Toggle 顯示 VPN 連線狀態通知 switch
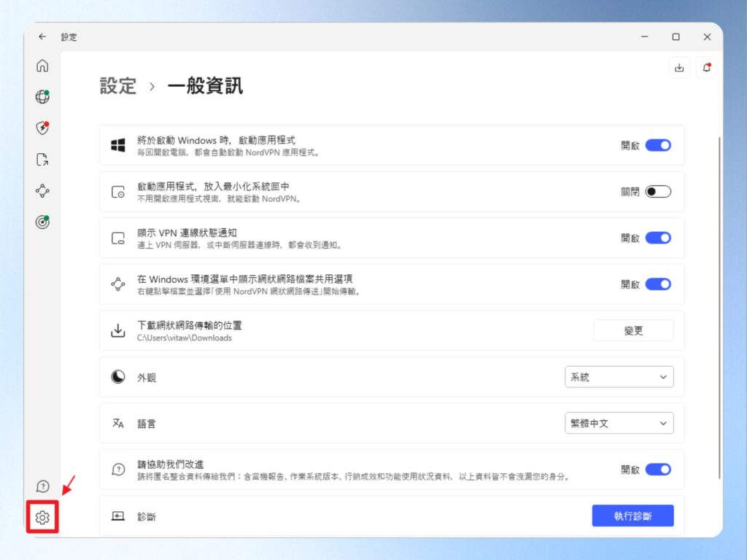Screen dimensions: 747x560 click(x=658, y=238)
